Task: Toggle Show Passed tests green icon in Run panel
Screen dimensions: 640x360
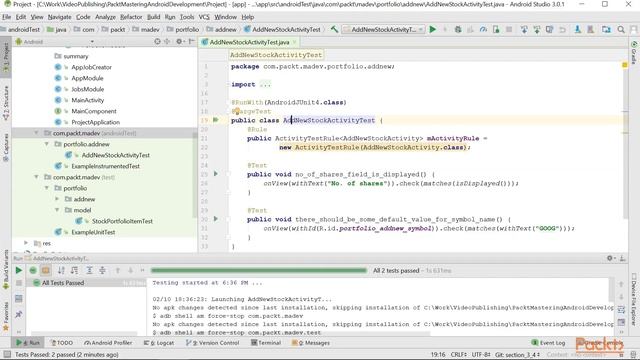Action: (33, 270)
